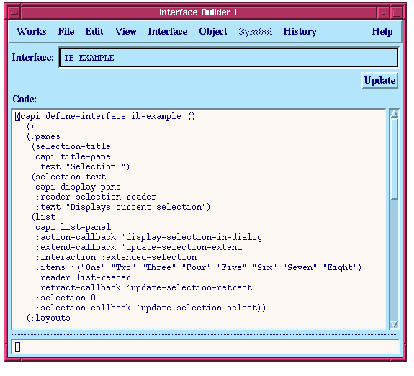Open the Edit menu
Screen dimensions: 414x376
coord(94,31)
